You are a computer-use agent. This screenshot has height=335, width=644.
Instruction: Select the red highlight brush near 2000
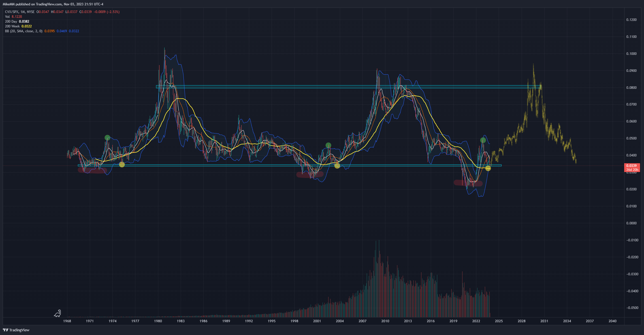click(310, 175)
